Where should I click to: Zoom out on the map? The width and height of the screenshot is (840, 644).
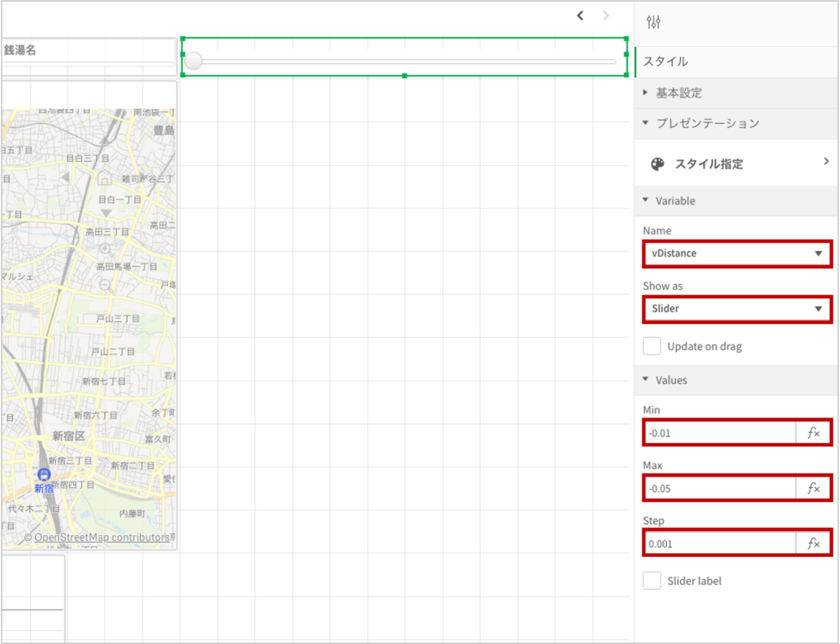105,285
